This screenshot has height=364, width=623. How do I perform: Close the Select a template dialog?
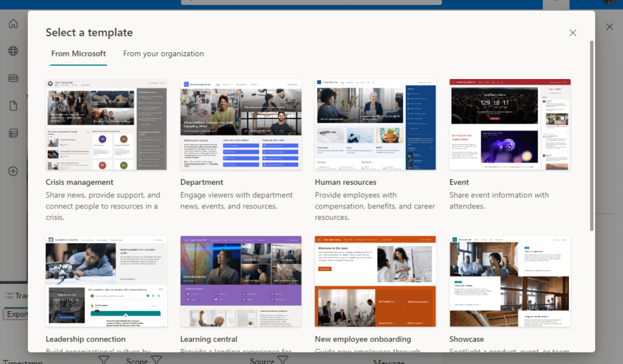[x=573, y=33]
